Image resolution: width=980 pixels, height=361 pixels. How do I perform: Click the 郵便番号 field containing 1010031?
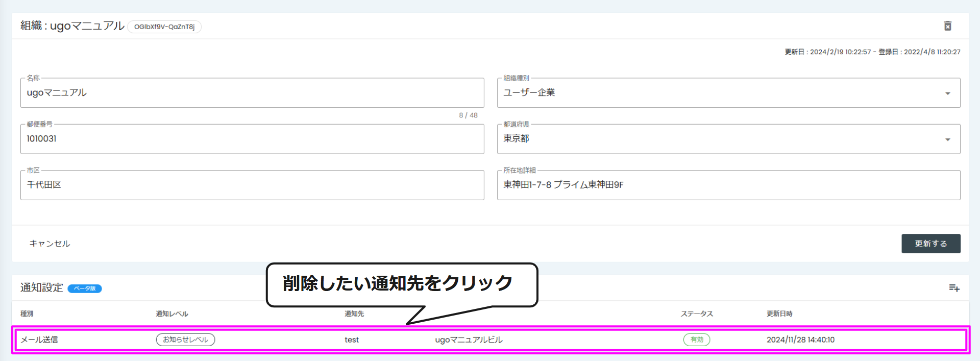tap(252, 139)
